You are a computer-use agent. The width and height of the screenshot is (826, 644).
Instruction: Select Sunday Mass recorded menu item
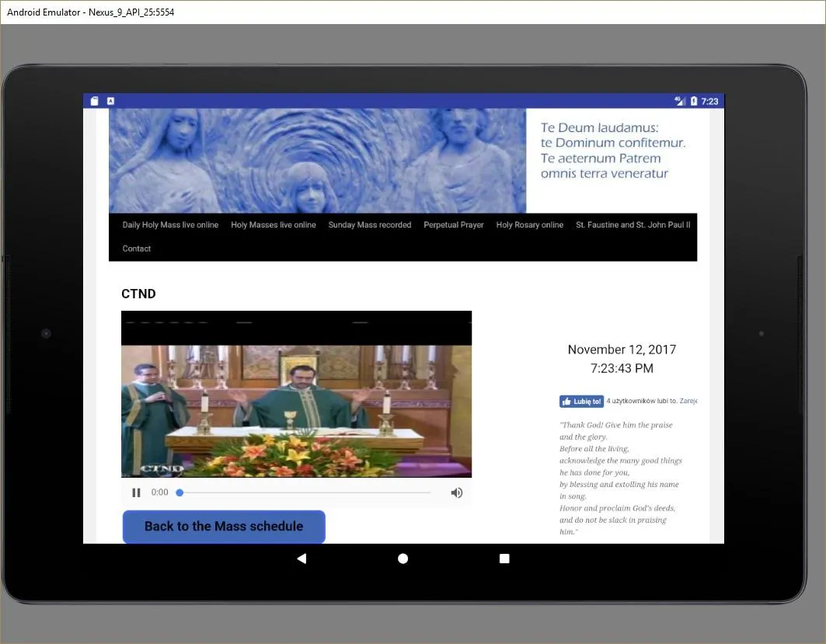(370, 225)
